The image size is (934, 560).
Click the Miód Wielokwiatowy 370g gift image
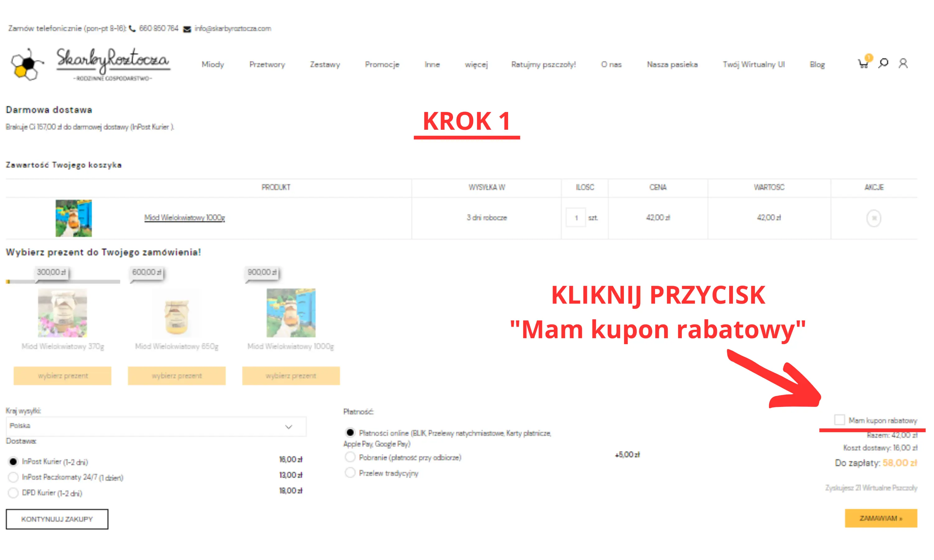(63, 313)
